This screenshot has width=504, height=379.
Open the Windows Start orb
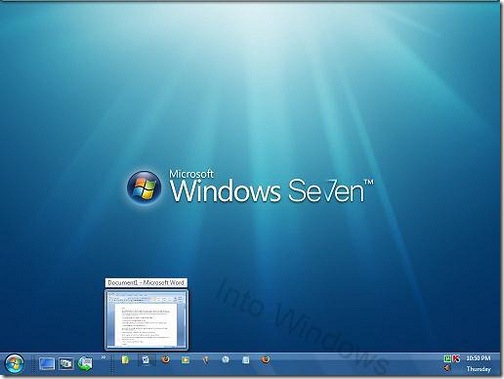[x=15, y=364]
